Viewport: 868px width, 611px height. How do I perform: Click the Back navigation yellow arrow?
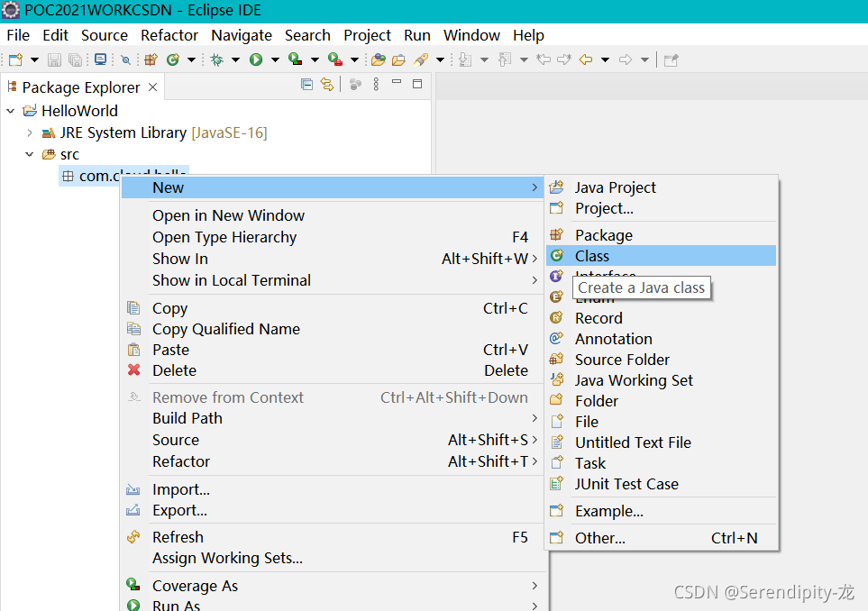tap(586, 59)
